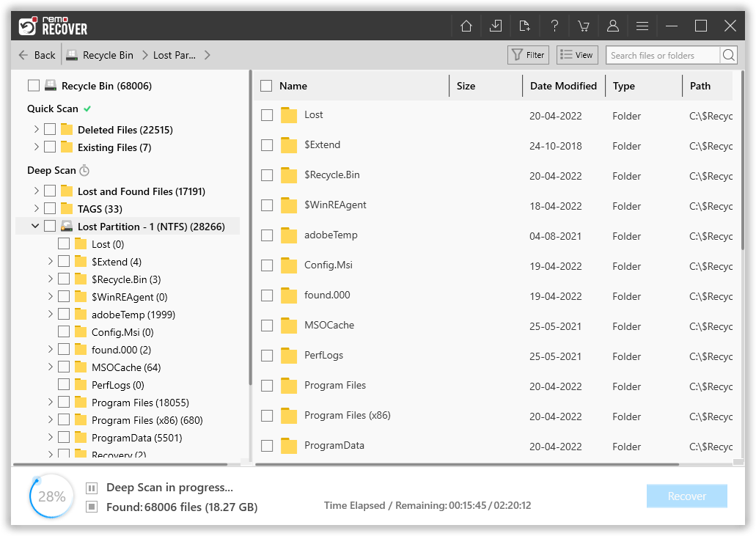This screenshot has height=536, width=756.
Task: Click the Recycle Bin breadcrumb item
Action: click(x=108, y=55)
